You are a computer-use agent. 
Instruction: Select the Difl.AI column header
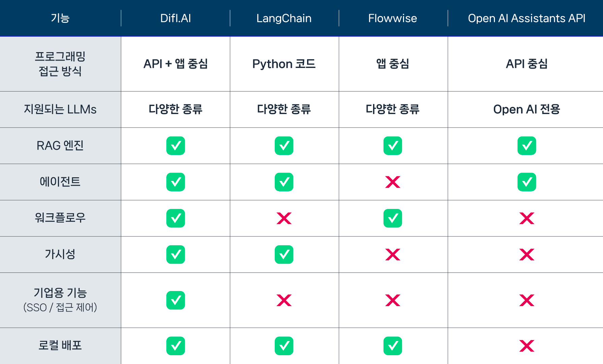[x=175, y=18]
